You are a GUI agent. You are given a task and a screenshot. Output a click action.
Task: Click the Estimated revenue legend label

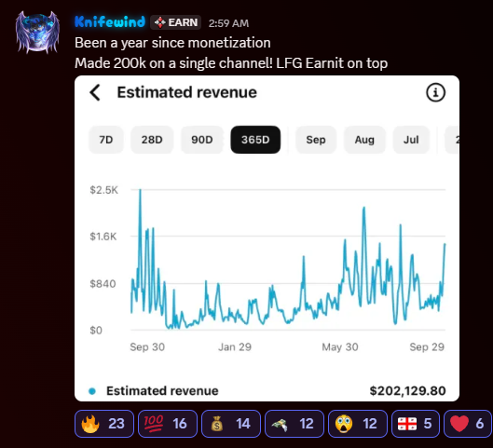pos(162,391)
